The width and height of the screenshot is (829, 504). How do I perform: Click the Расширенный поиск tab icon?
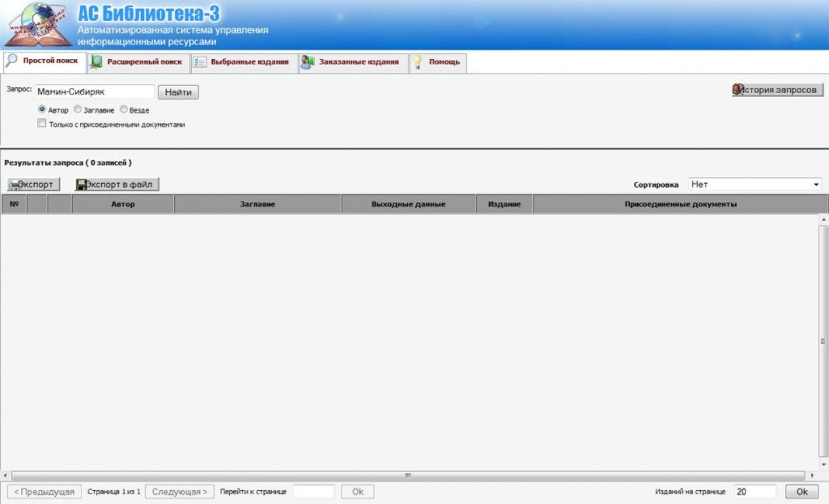97,62
